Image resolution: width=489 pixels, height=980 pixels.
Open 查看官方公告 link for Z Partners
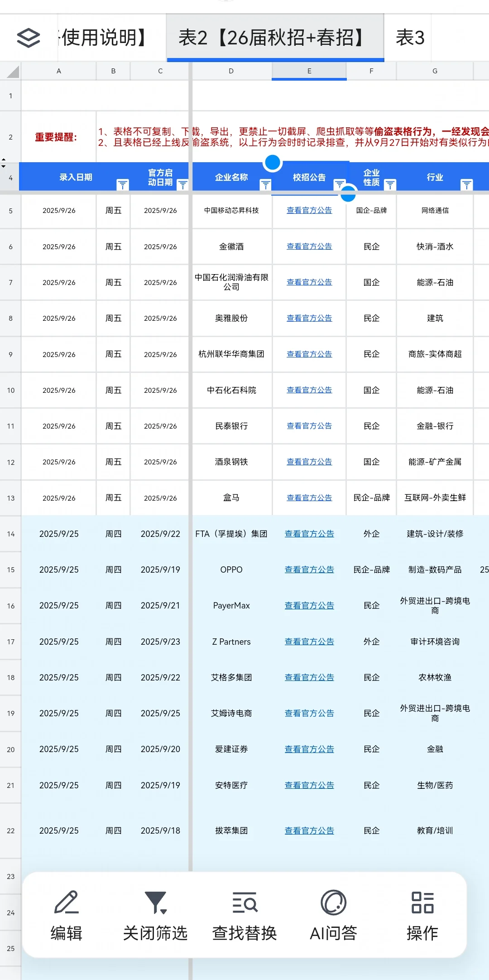309,642
